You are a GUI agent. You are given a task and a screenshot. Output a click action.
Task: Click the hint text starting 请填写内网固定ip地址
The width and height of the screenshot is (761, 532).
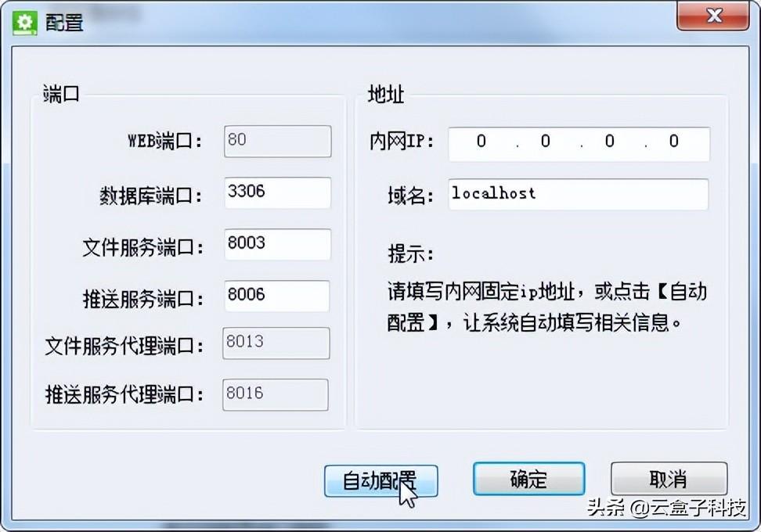pos(546,307)
